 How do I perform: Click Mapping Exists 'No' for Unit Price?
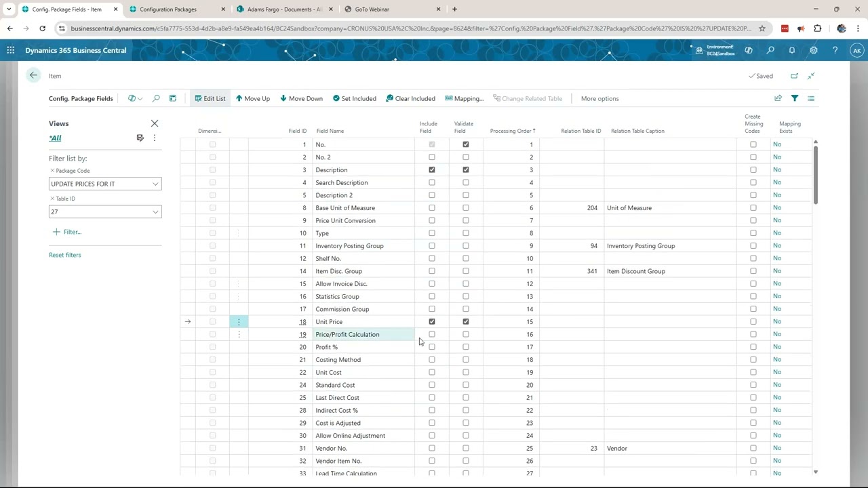[776, 321]
